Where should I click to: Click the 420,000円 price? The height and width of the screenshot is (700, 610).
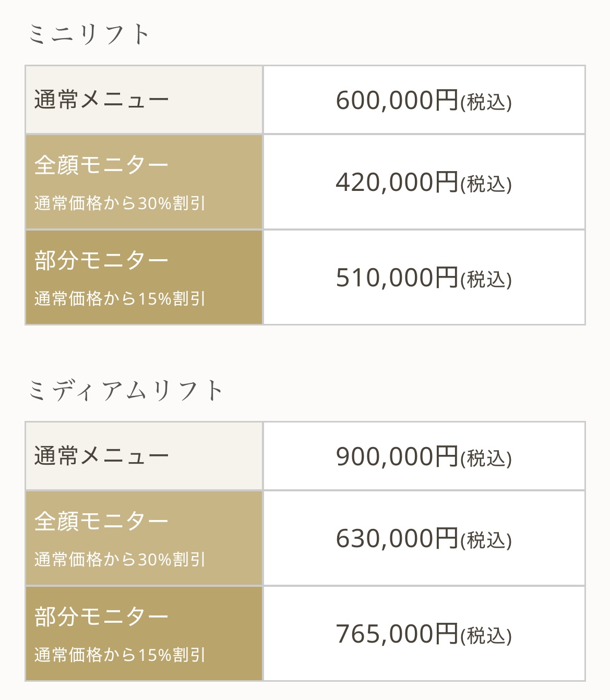[397, 183]
